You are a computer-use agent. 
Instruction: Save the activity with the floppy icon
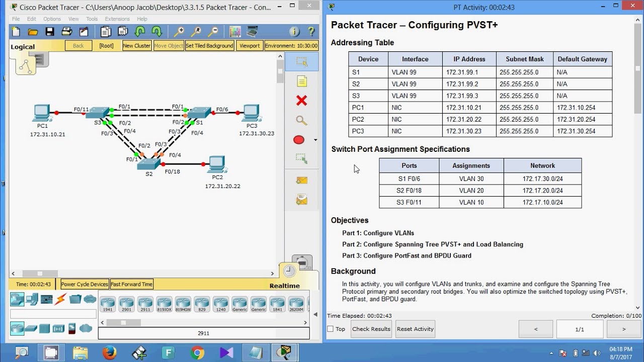(x=50, y=32)
